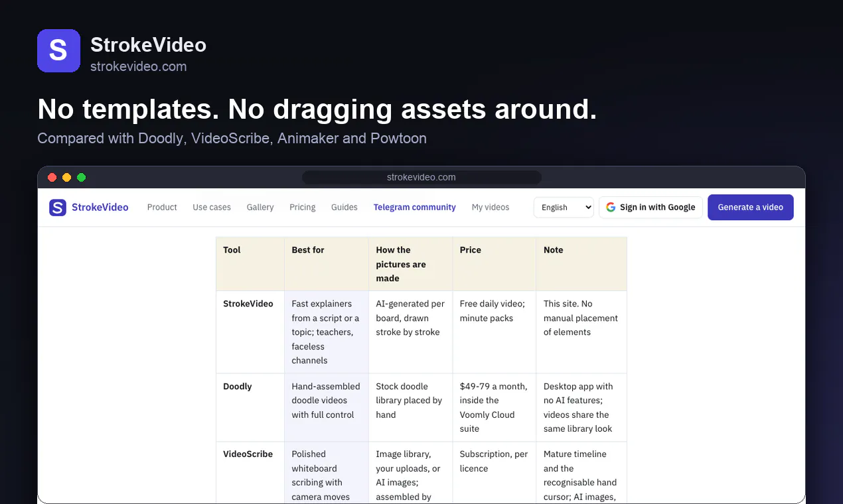This screenshot has width=843, height=504.
Task: Click the 'Price' column header
Action: [495, 264]
